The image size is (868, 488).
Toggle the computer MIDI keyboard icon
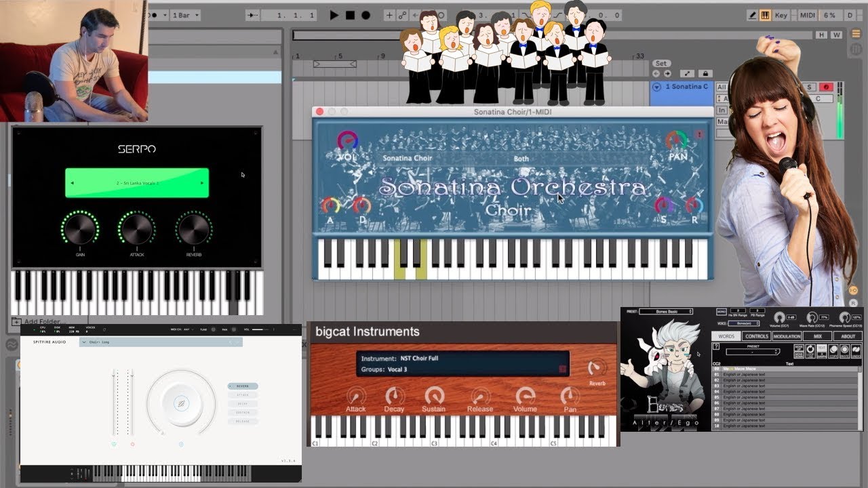click(x=765, y=15)
